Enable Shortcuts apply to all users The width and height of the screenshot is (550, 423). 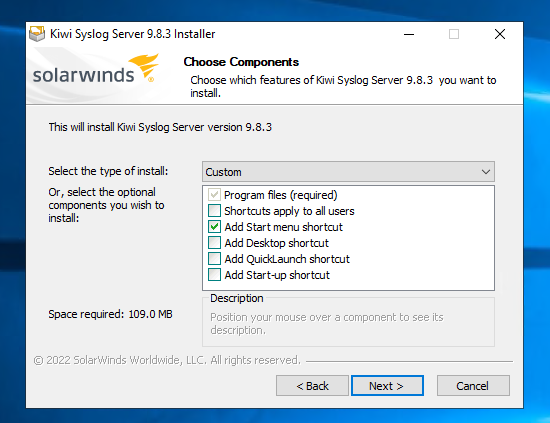pos(214,211)
